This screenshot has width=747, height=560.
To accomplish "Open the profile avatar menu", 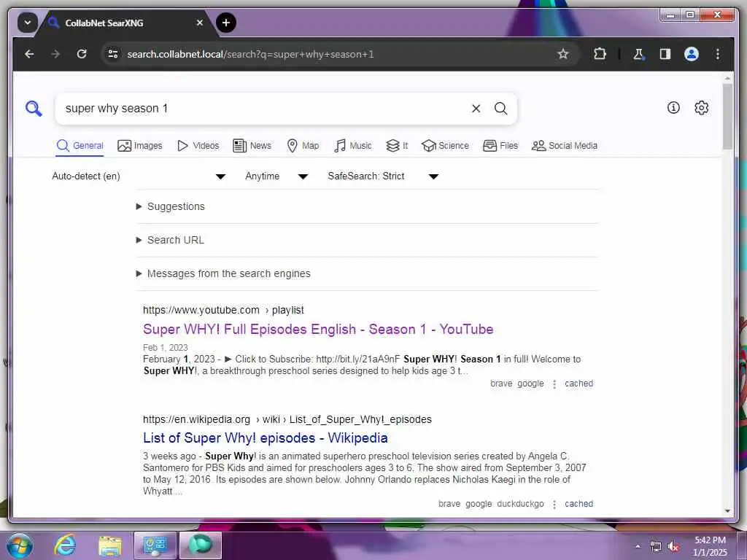I will click(x=692, y=54).
